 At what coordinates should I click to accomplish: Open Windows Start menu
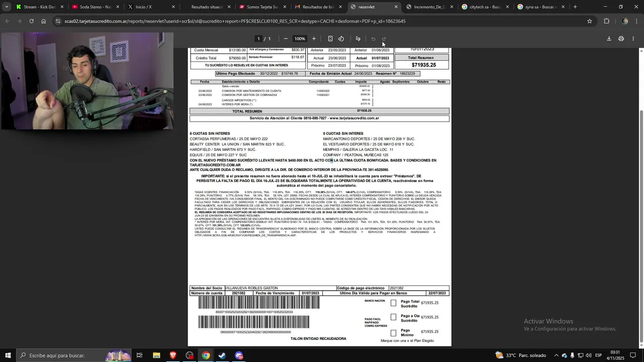8,355
